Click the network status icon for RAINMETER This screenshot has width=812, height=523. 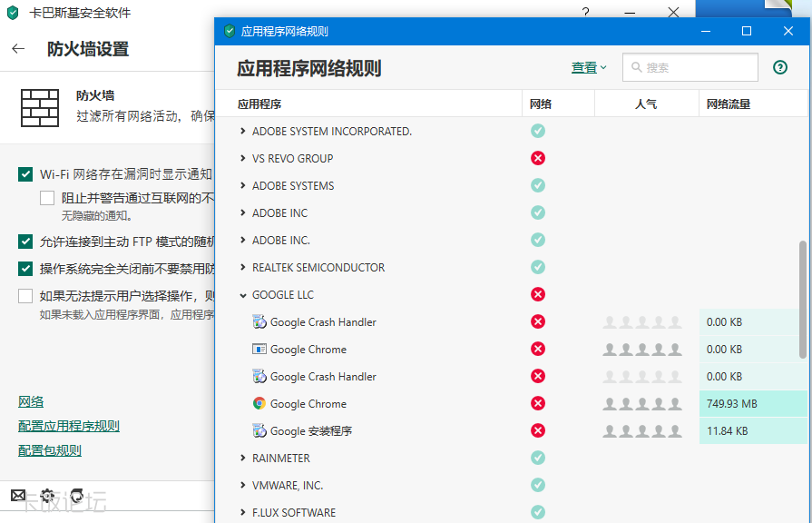[538, 458]
